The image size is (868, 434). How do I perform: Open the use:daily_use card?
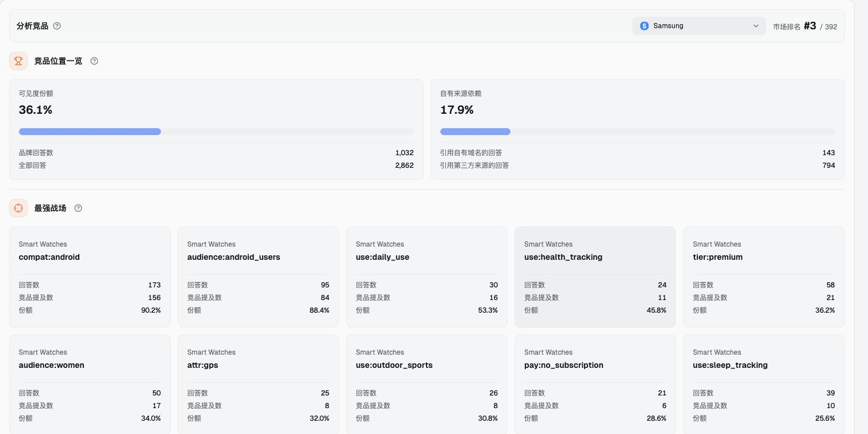pyautogui.click(x=427, y=277)
